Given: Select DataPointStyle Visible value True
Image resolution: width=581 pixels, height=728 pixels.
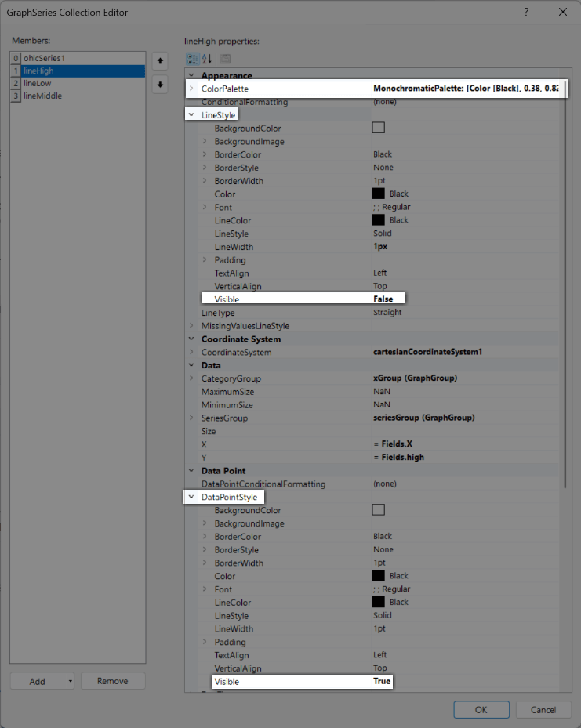Looking at the screenshot, I should point(382,681).
